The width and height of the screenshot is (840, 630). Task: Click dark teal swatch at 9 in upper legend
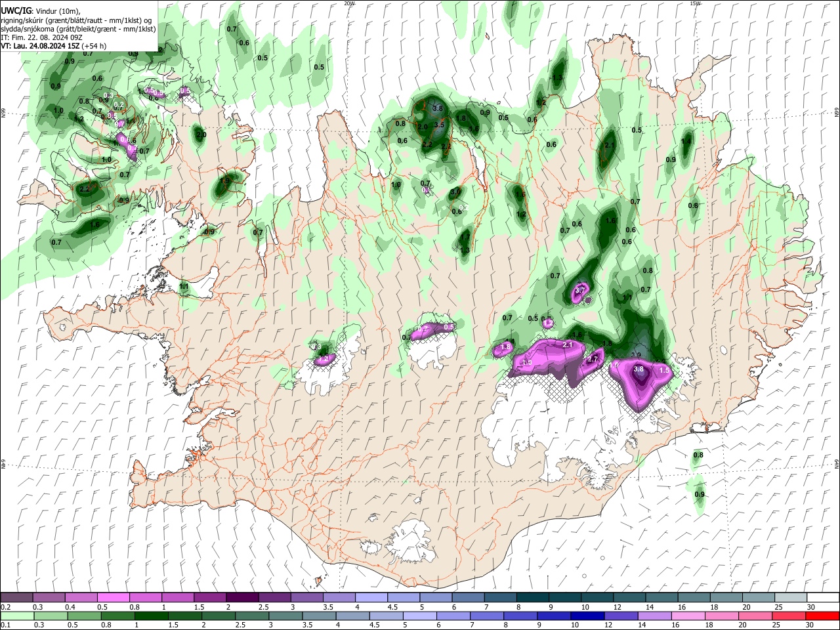coord(564,598)
